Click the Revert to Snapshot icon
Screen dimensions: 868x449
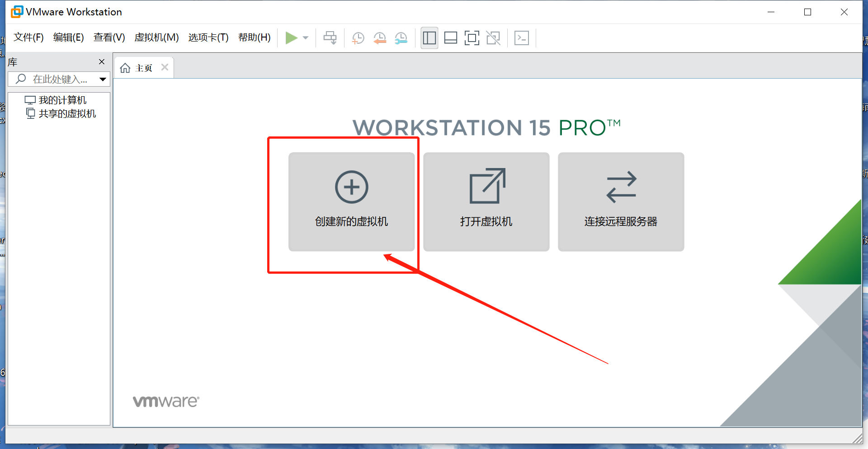coord(380,38)
